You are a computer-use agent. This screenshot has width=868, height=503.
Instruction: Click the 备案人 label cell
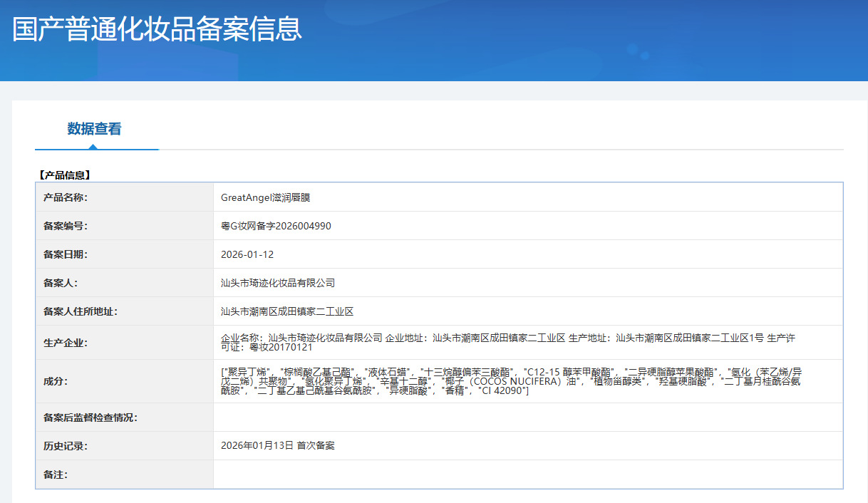pos(125,283)
